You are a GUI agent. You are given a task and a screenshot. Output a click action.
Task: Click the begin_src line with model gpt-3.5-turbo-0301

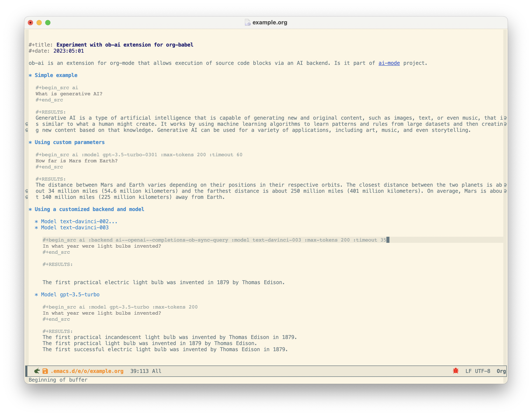139,155
